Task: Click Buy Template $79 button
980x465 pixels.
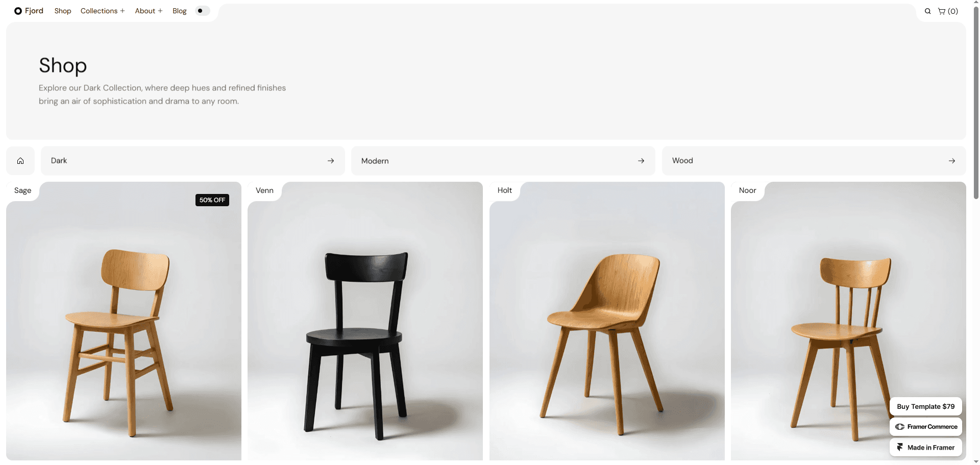Action: click(925, 406)
